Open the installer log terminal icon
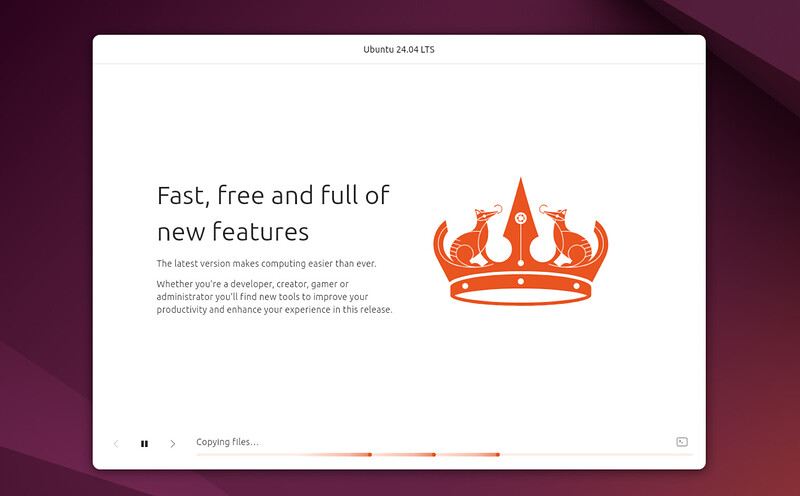Viewport: 800px width, 496px height. click(x=682, y=442)
